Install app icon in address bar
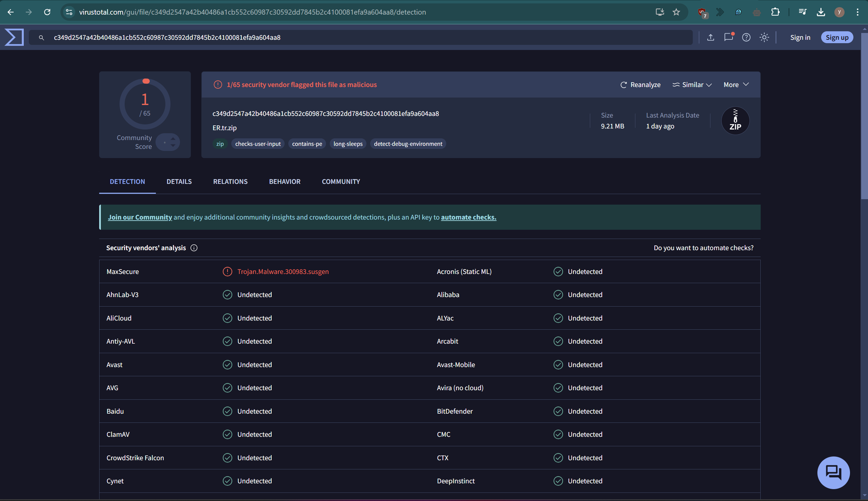The width and height of the screenshot is (868, 501). point(659,12)
